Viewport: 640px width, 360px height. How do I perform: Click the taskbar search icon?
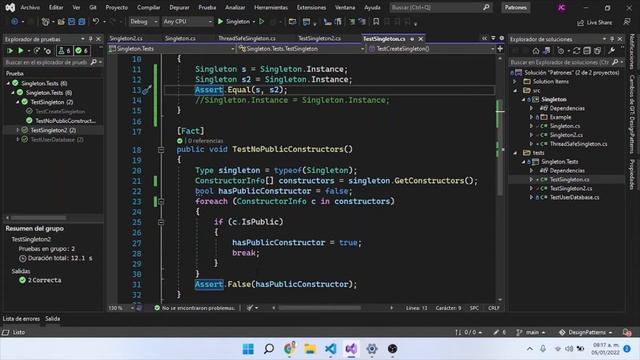269,349
